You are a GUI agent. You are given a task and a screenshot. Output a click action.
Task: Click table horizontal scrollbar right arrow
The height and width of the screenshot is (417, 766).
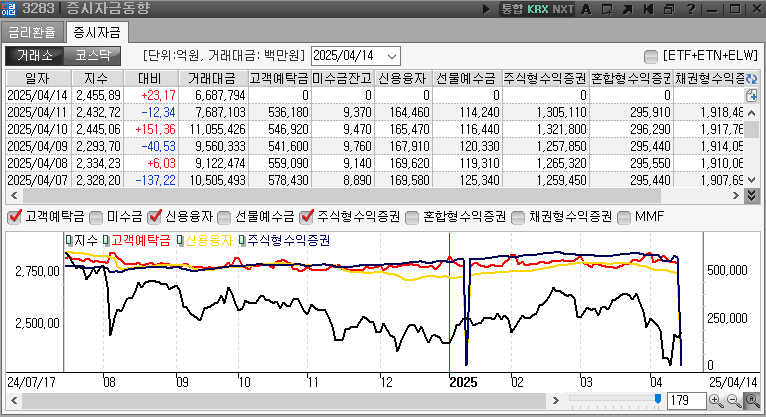(736, 196)
